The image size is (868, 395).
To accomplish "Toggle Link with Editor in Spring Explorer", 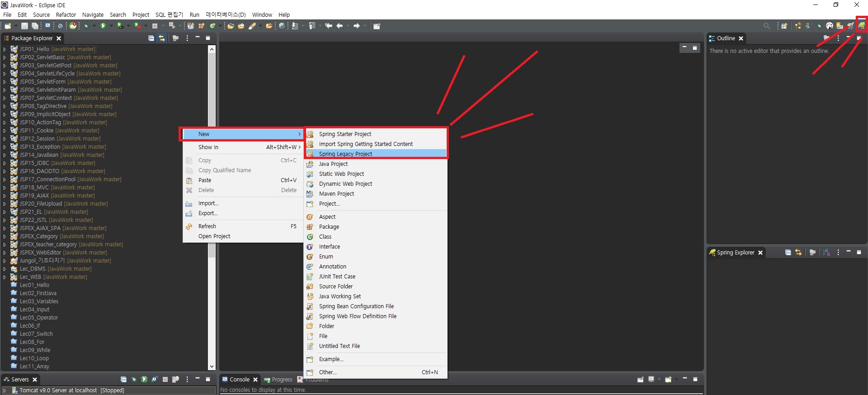I will pos(798,253).
